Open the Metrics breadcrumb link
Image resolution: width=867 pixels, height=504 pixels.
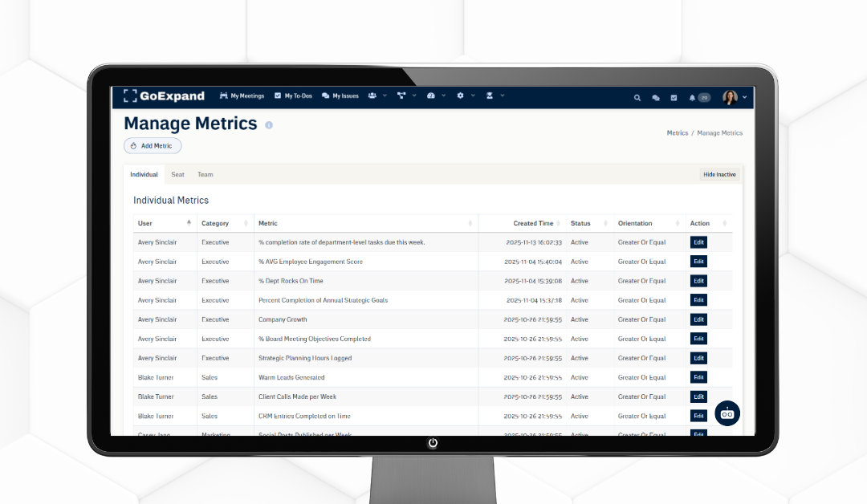(677, 132)
